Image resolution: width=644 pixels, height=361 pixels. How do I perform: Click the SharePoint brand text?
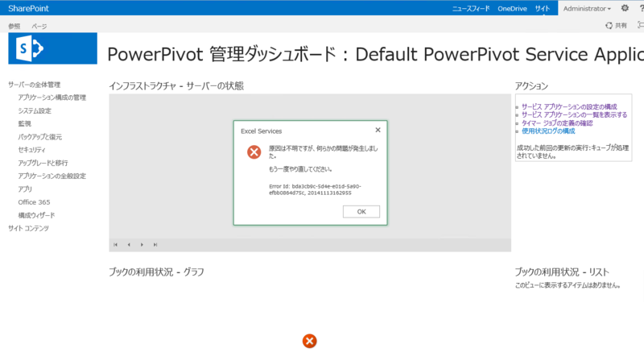pyautogui.click(x=28, y=8)
